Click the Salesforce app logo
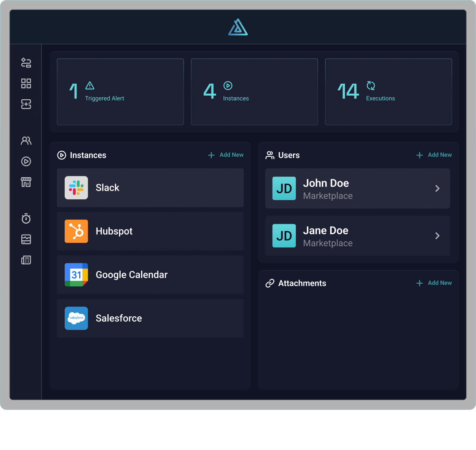The width and height of the screenshot is (476, 450). (x=76, y=318)
